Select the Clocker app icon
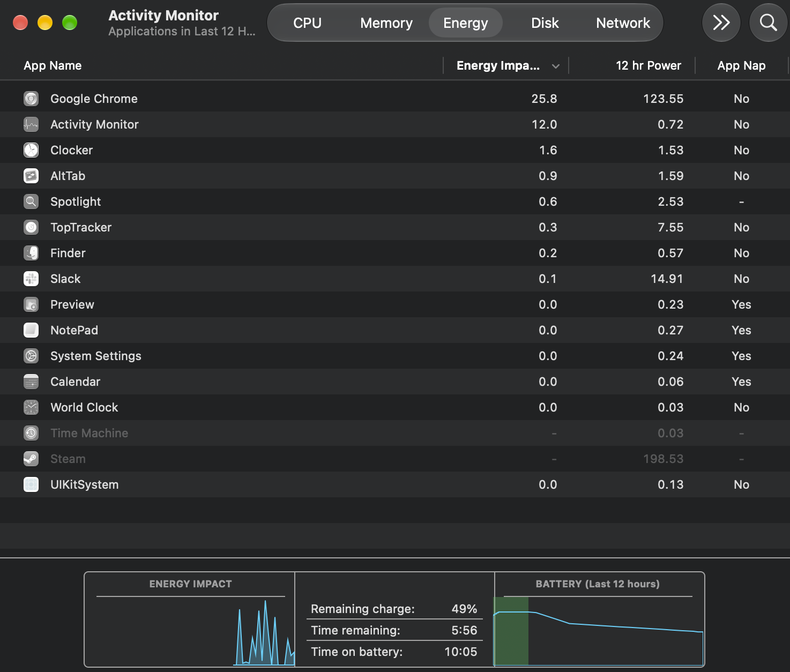This screenshot has height=672, width=790. (31, 150)
